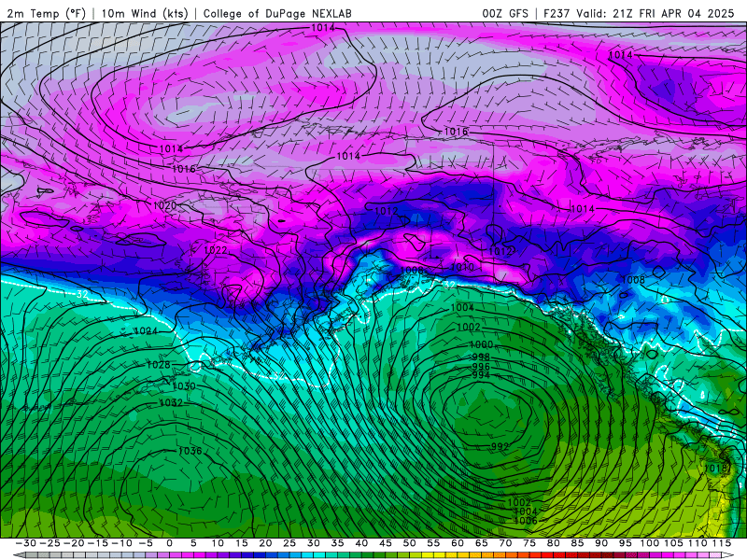Click the 95 value on the temperature scale

tap(625, 543)
